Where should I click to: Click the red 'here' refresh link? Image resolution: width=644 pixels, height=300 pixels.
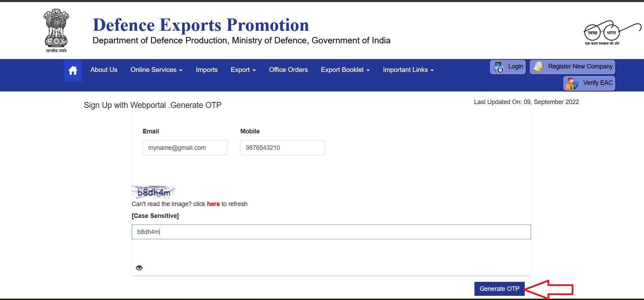pyautogui.click(x=213, y=204)
